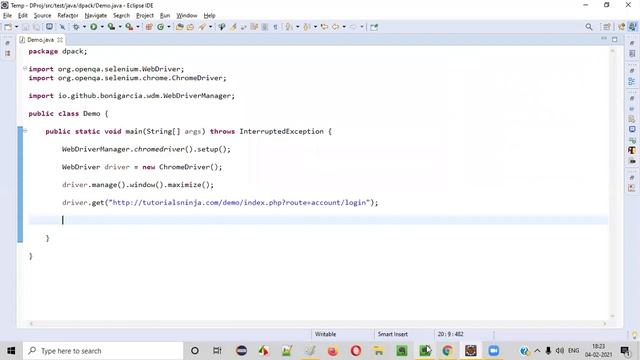Click the Task List icon in right trim
The height and width of the screenshot is (360, 640).
[x=632, y=53]
